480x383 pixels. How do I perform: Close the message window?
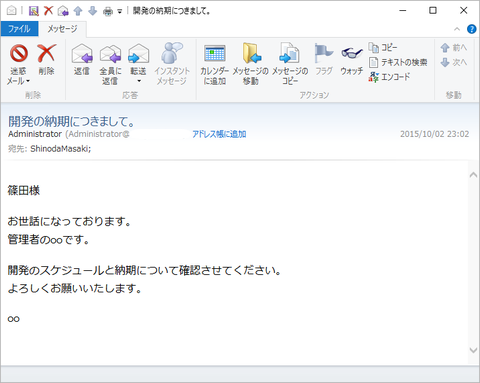point(463,11)
